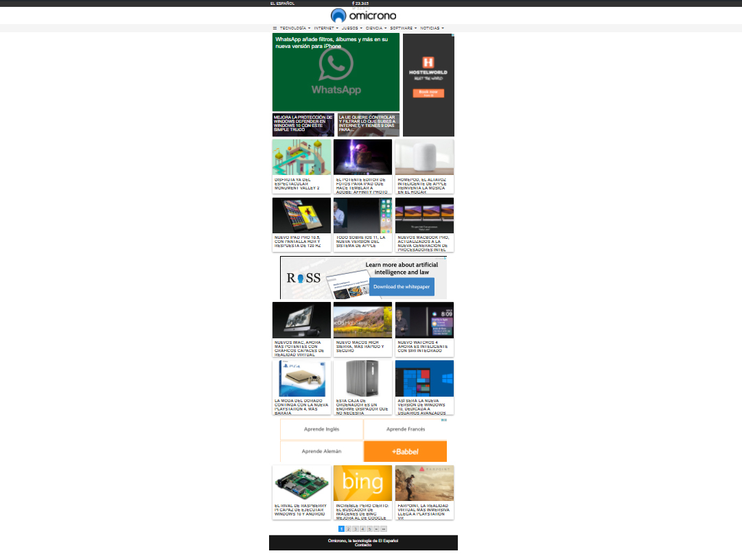Open the Bing image search article thumbnail
The height and width of the screenshot is (560, 742).
pos(363,483)
